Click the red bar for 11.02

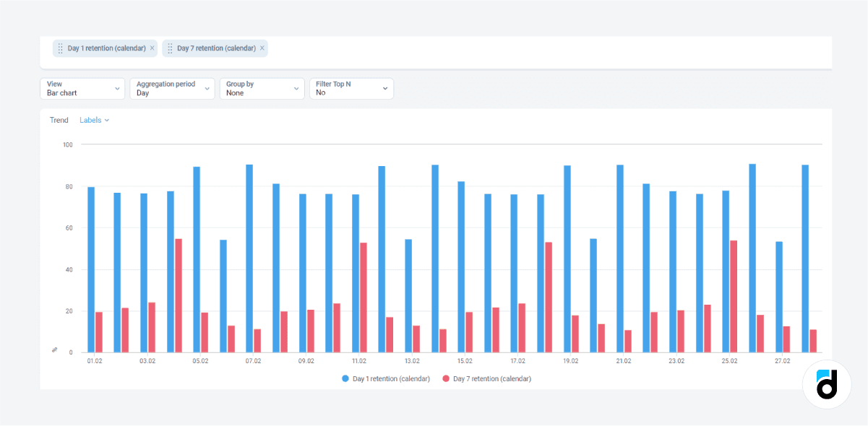[x=364, y=297]
